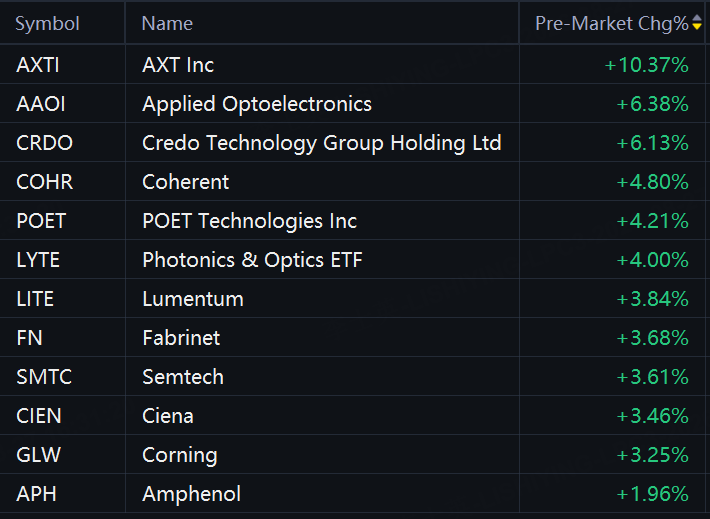Open the AXTI ticker symbol
The height and width of the screenshot is (519, 710).
point(38,65)
